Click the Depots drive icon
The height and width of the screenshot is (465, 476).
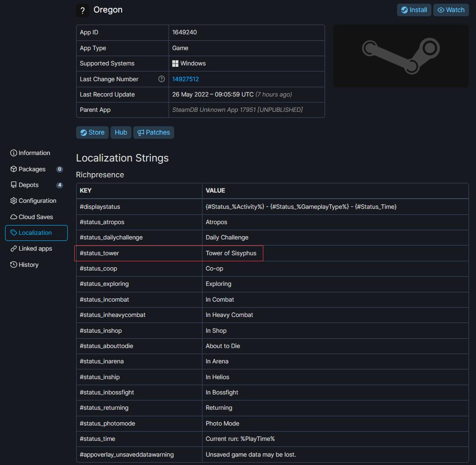[x=13, y=185]
